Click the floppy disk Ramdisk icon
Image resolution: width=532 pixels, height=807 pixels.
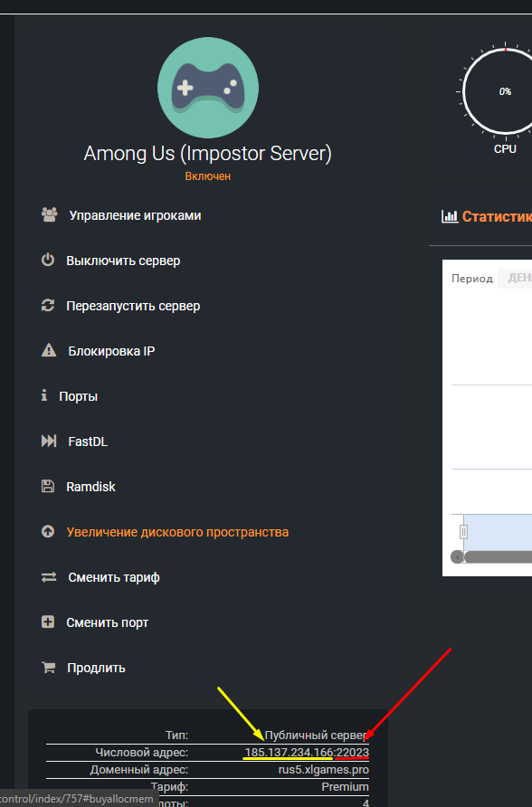[x=48, y=486]
